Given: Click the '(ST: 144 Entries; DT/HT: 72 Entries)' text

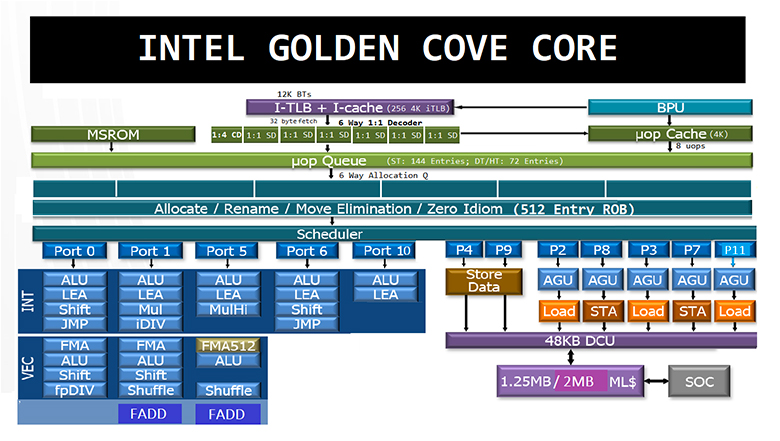Looking at the screenshot, I should pyautogui.click(x=475, y=161).
